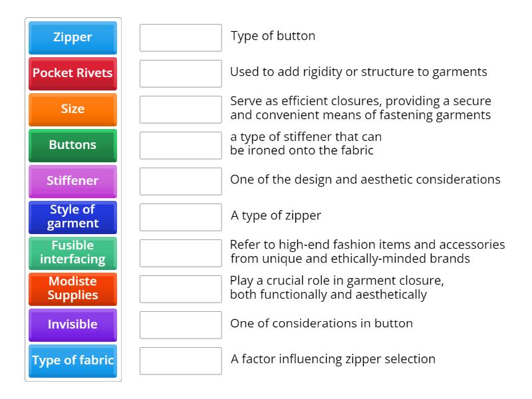This screenshot has height=399, width=532.
Task: Pick the Modiste Supplies tile
Action: pyautogui.click(x=72, y=289)
